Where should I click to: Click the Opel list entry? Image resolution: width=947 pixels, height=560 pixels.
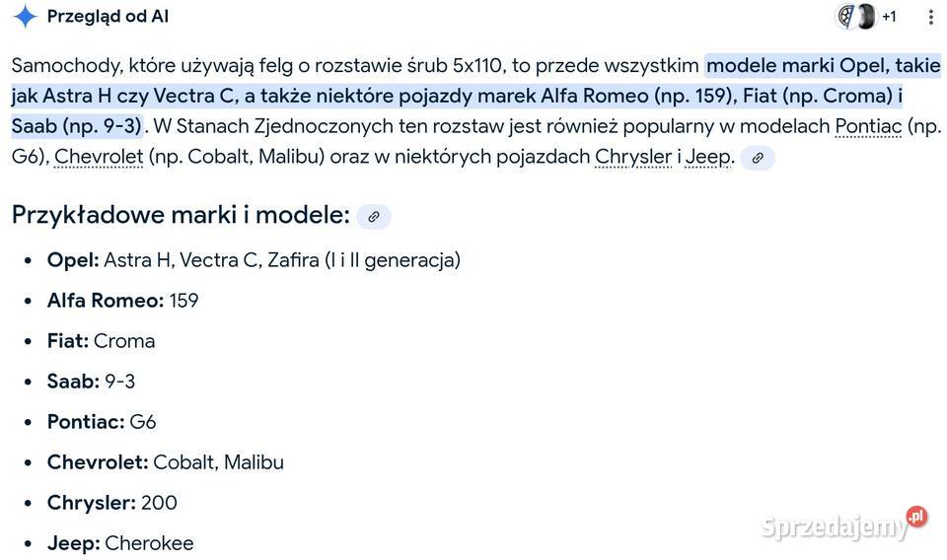pyautogui.click(x=254, y=260)
